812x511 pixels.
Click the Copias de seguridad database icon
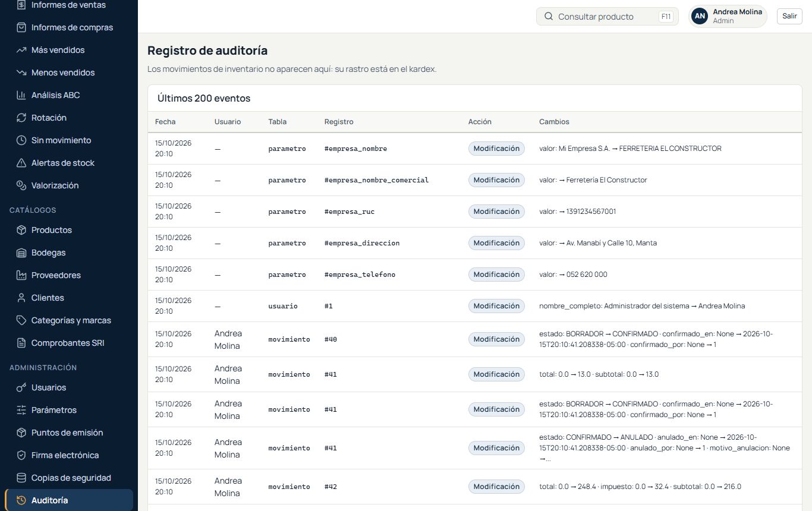pos(21,478)
